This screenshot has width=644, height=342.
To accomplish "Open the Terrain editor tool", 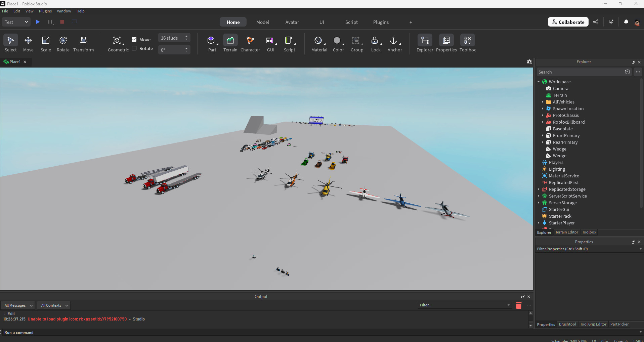I will coord(230,43).
